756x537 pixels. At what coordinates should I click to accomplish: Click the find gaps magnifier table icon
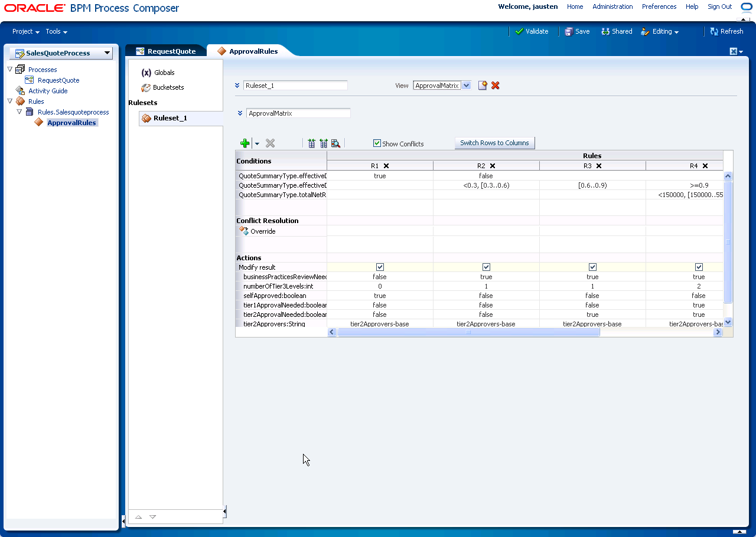coord(335,143)
